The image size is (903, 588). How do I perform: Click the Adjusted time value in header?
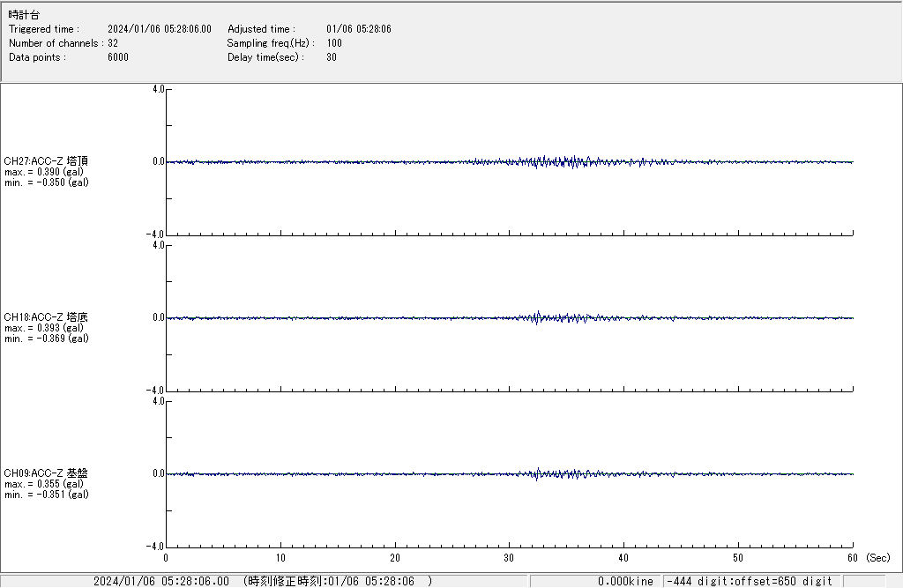pyautogui.click(x=358, y=29)
